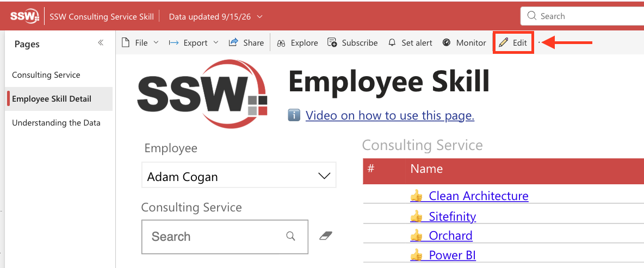Click the Share button

(246, 43)
